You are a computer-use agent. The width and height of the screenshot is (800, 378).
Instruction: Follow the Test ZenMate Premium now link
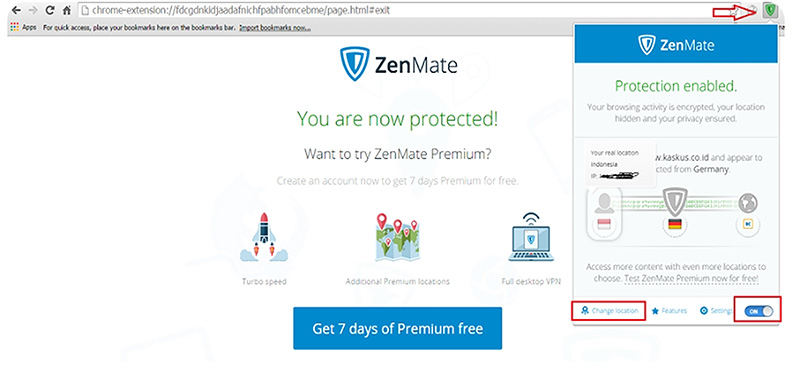click(691, 279)
